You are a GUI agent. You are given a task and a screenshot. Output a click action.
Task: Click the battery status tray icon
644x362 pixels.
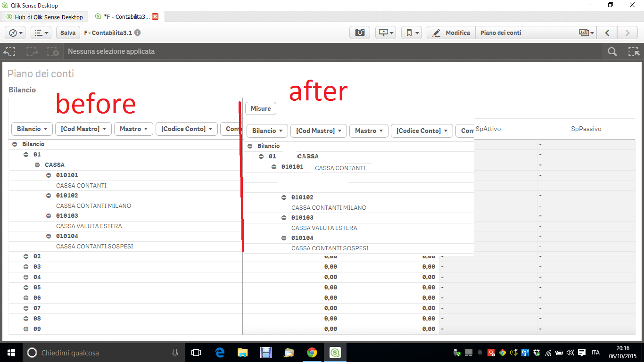(x=559, y=353)
